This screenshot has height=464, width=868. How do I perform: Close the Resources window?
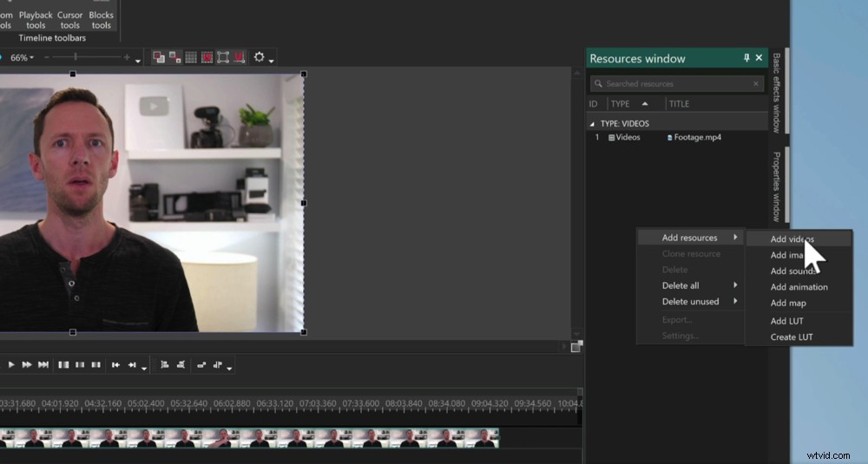pos(759,58)
